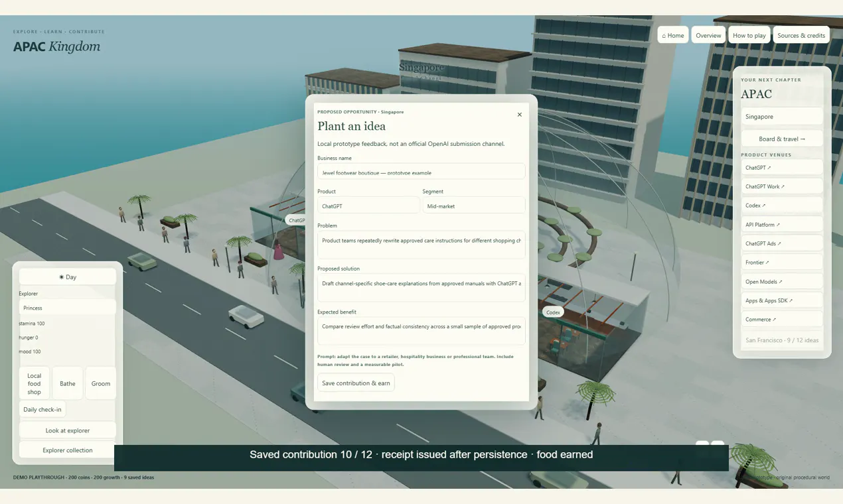843x504 pixels.
Task: Toggle the Day mode button
Action: (67, 277)
